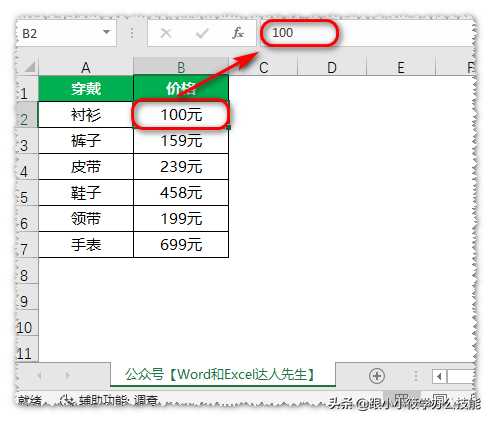Add a new sheet with plus icon
The height and width of the screenshot is (421, 492).
pyautogui.click(x=377, y=376)
